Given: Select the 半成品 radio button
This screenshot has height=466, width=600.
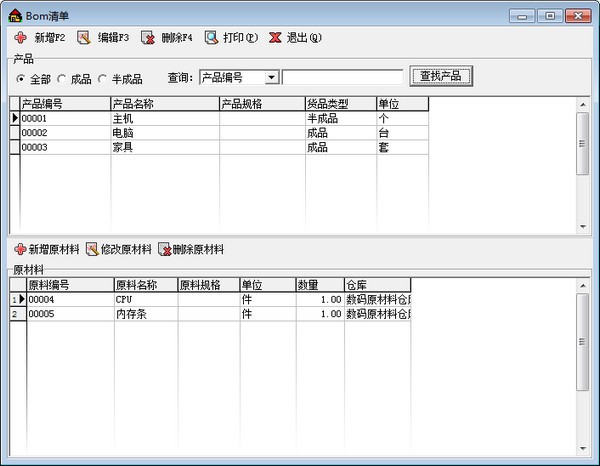Looking at the screenshot, I should pos(102,78).
